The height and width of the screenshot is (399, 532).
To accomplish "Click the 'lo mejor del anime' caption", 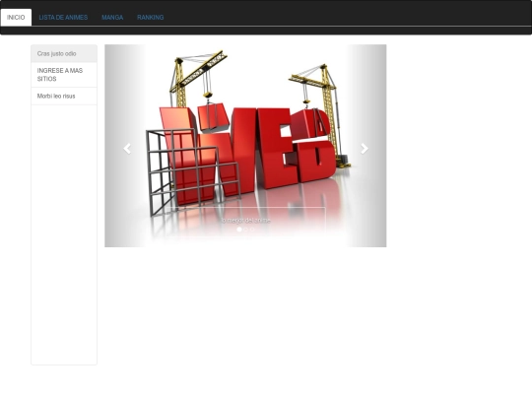I will (245, 221).
